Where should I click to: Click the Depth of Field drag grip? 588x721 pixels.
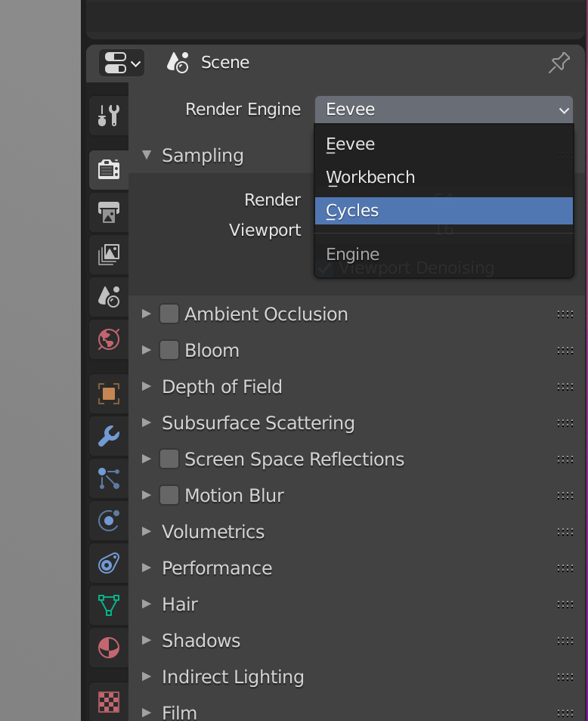pyautogui.click(x=565, y=387)
